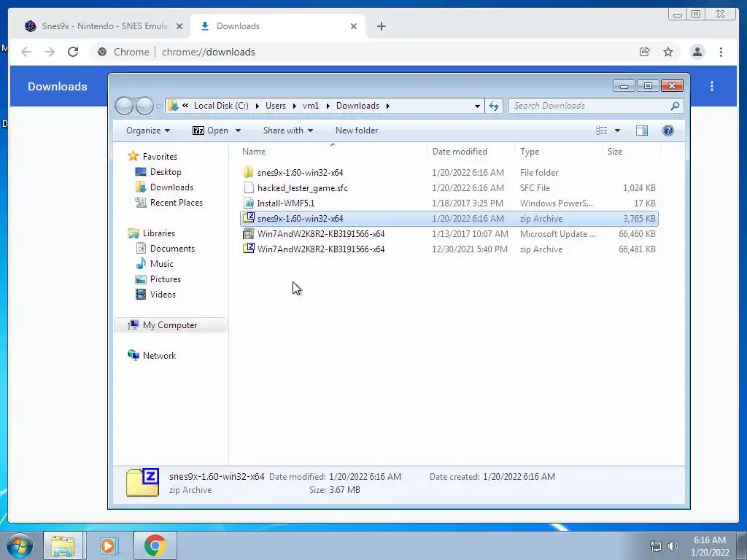Expand the arrow after Users in breadcrumb
This screenshot has width=747, height=560.
click(x=294, y=106)
